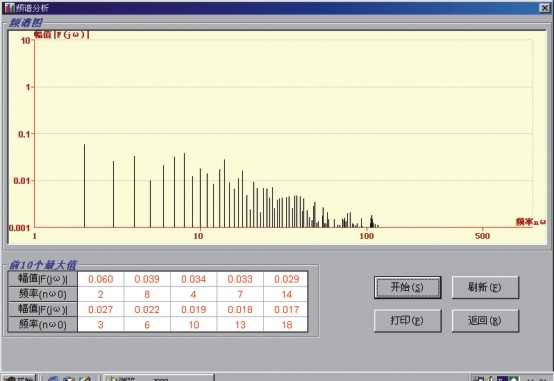Click the frequency cell showing 18
Viewport: 554px width, 381px height.
tap(286, 324)
